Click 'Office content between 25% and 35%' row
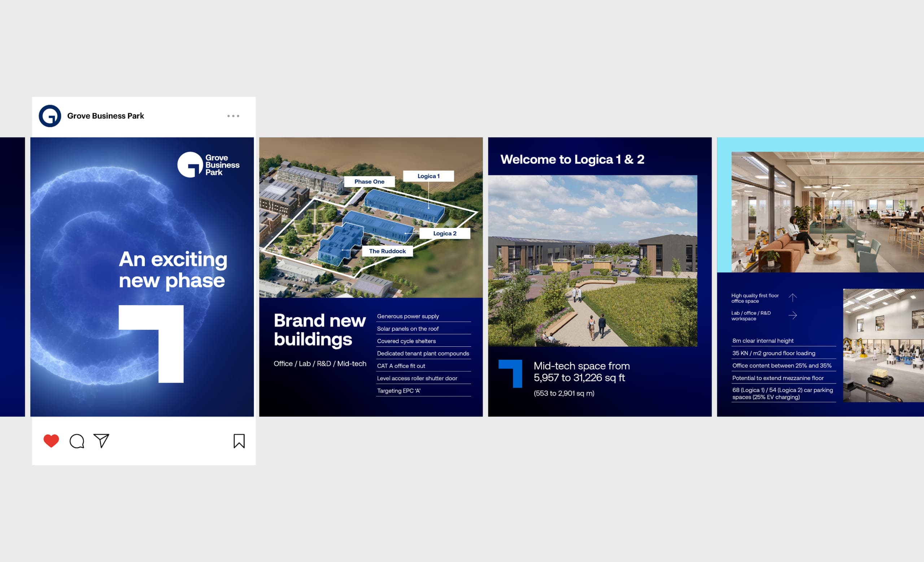Viewport: 924px width, 562px height. 784,365
